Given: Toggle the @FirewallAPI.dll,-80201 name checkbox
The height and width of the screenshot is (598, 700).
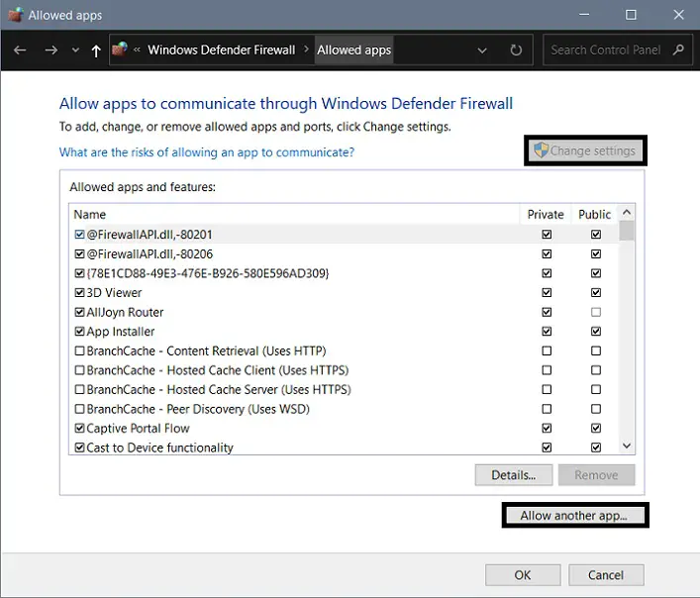Looking at the screenshot, I should [79, 235].
